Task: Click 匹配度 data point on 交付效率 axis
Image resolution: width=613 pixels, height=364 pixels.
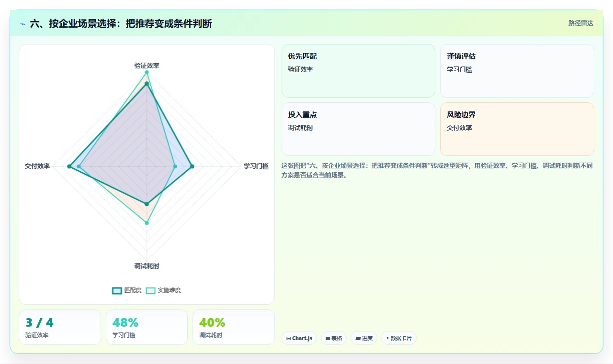Action: [69, 166]
